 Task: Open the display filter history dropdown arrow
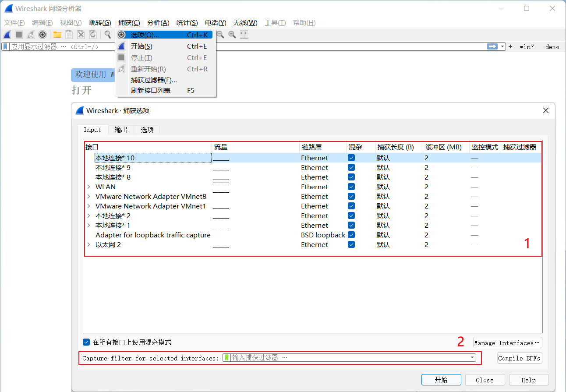(x=502, y=46)
